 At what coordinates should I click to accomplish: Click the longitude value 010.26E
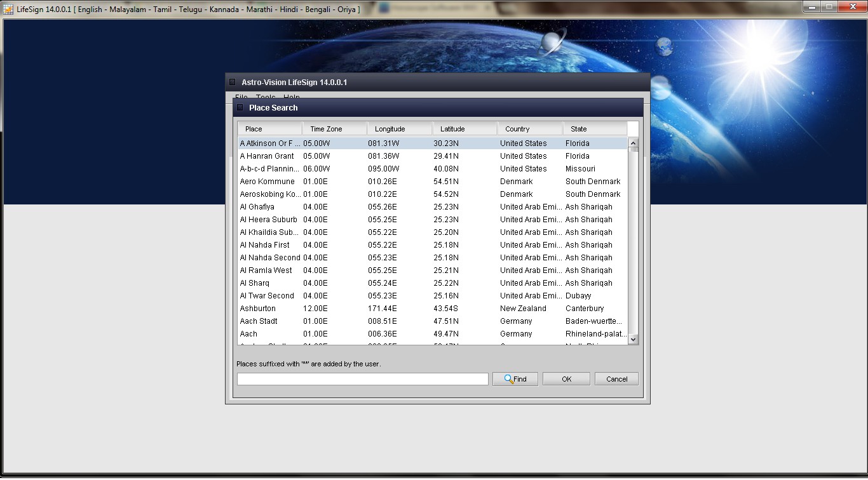click(x=383, y=182)
